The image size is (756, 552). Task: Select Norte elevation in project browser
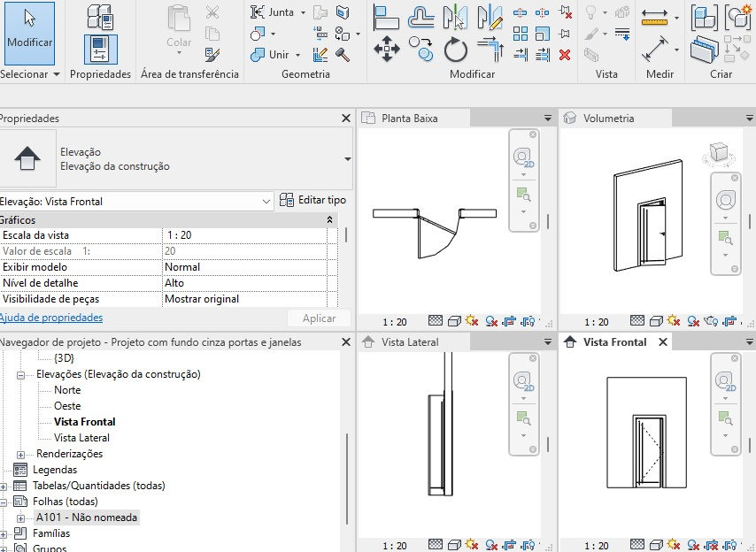pyautogui.click(x=67, y=390)
